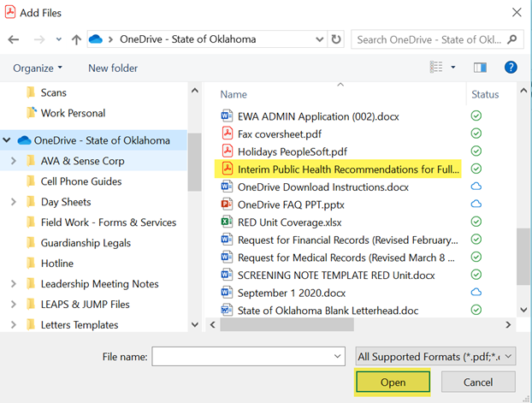The height and width of the screenshot is (403, 532).
Task: Select Cell Phone Guides folder in tree
Action: [x=81, y=181]
